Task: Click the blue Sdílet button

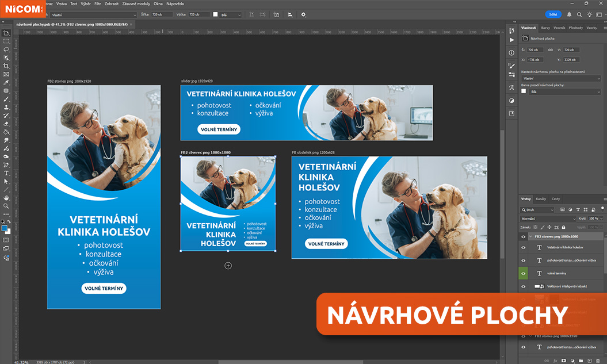Action: (x=553, y=14)
